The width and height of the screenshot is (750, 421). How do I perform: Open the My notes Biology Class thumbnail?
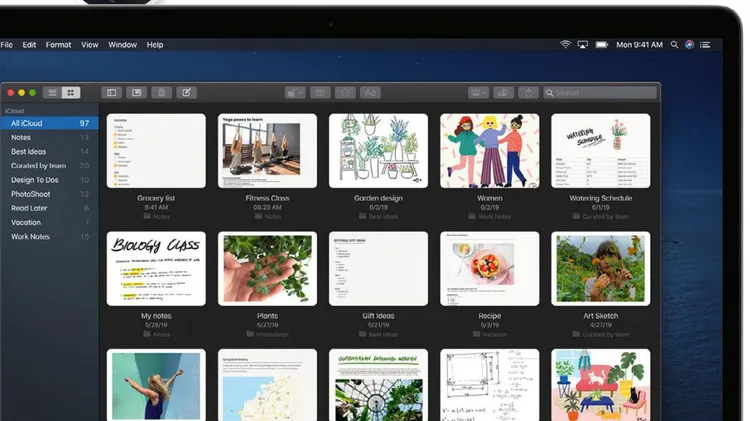pos(156,269)
